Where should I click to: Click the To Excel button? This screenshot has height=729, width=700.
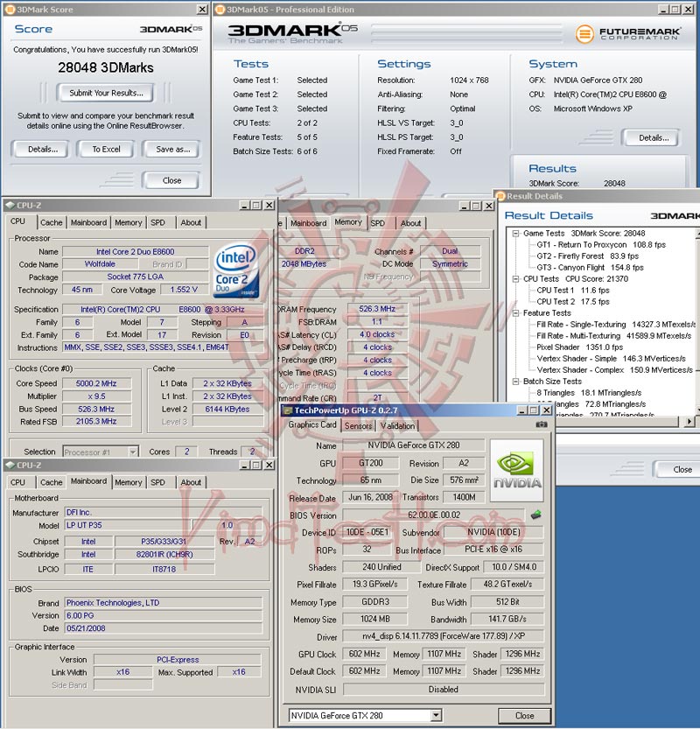(106, 150)
